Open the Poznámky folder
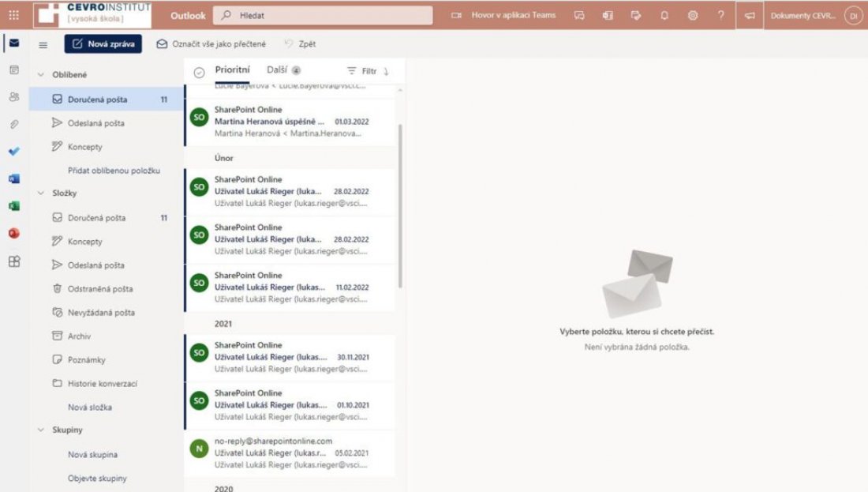Screen dimensions: 868x492 (107, 359)
